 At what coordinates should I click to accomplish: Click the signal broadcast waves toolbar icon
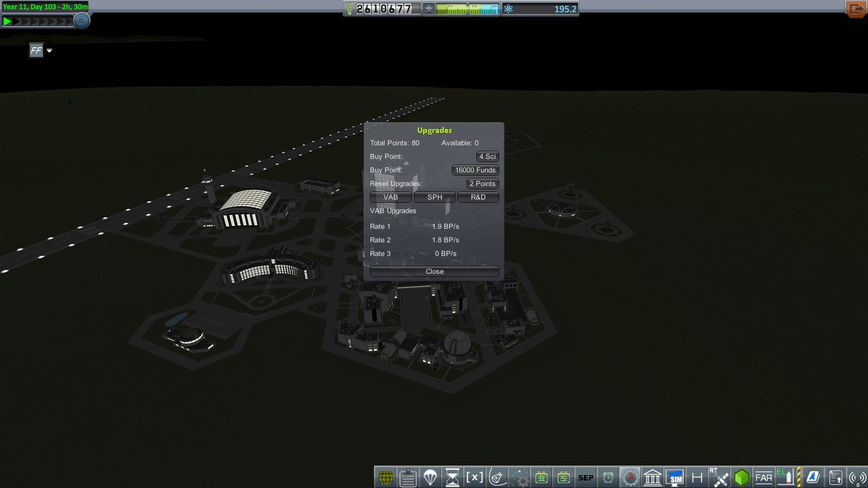click(x=857, y=478)
